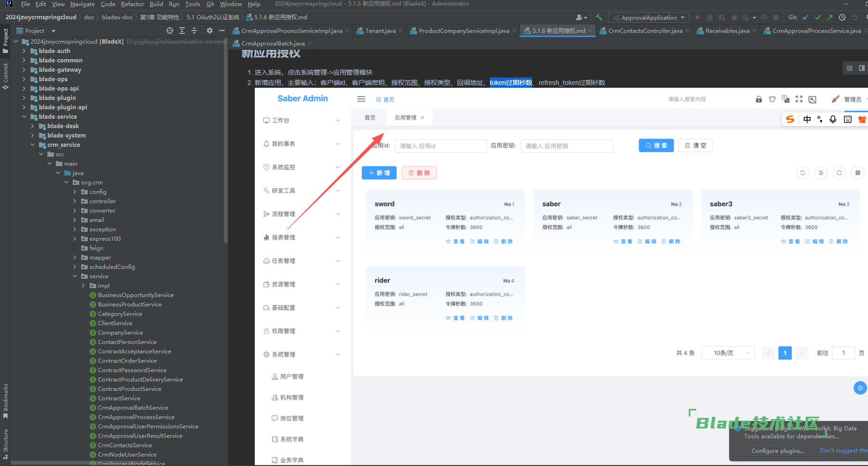Click Configure plugins link in notification
The image size is (868, 466).
(x=777, y=451)
